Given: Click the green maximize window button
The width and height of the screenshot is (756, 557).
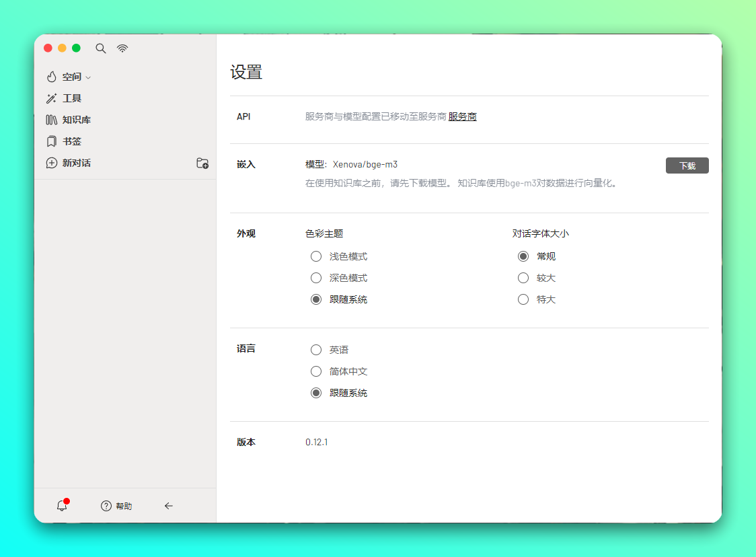Looking at the screenshot, I should 76,48.
